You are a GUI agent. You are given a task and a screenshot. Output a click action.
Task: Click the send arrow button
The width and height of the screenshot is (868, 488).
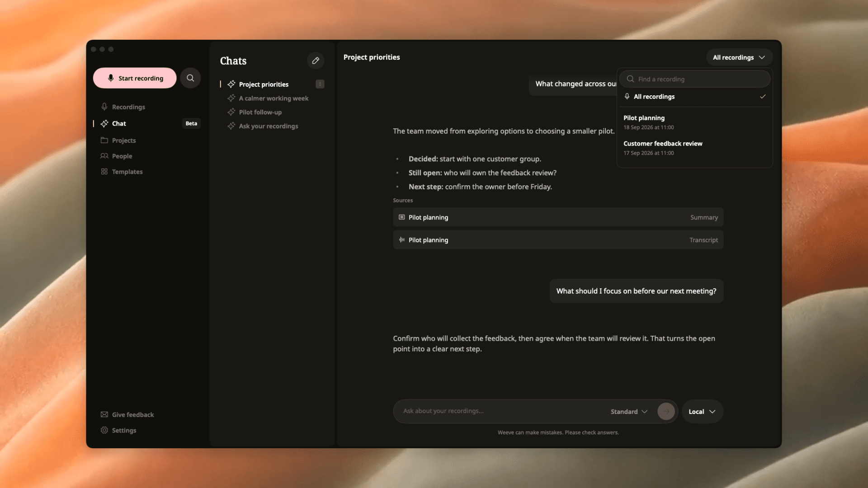click(x=666, y=412)
